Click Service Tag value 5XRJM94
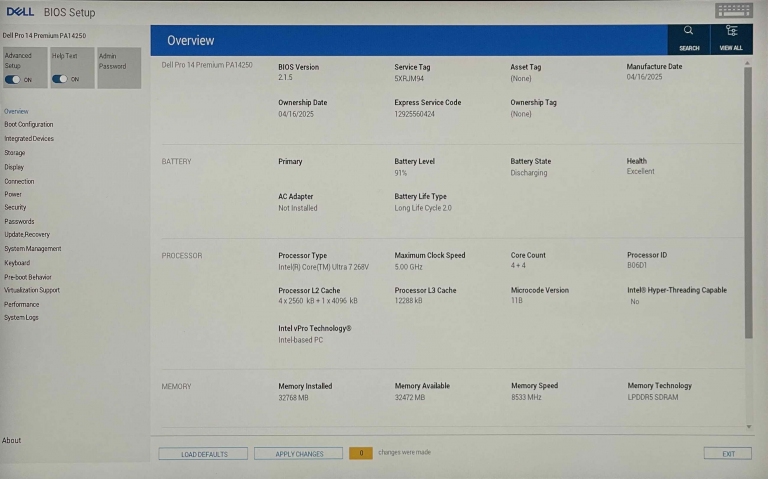768x479 pixels. (409, 78)
